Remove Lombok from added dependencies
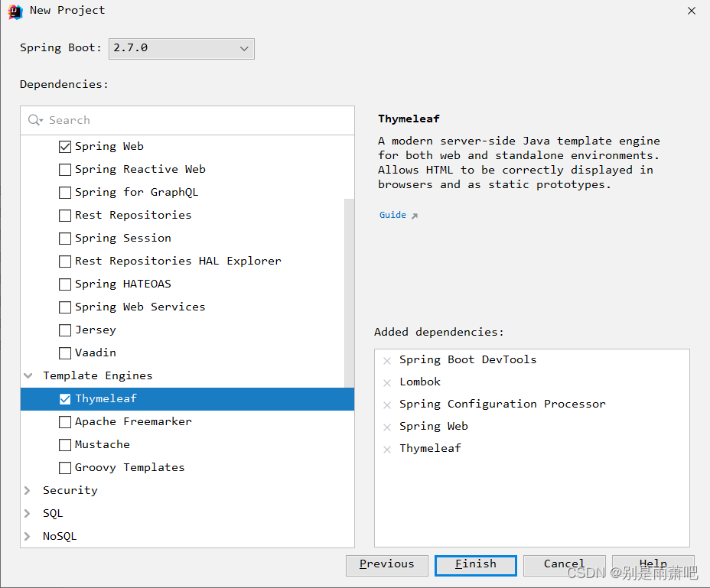 (x=387, y=383)
